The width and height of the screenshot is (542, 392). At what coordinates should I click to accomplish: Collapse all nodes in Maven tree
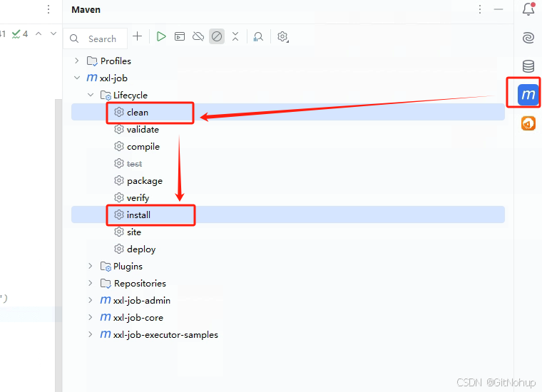click(x=235, y=36)
